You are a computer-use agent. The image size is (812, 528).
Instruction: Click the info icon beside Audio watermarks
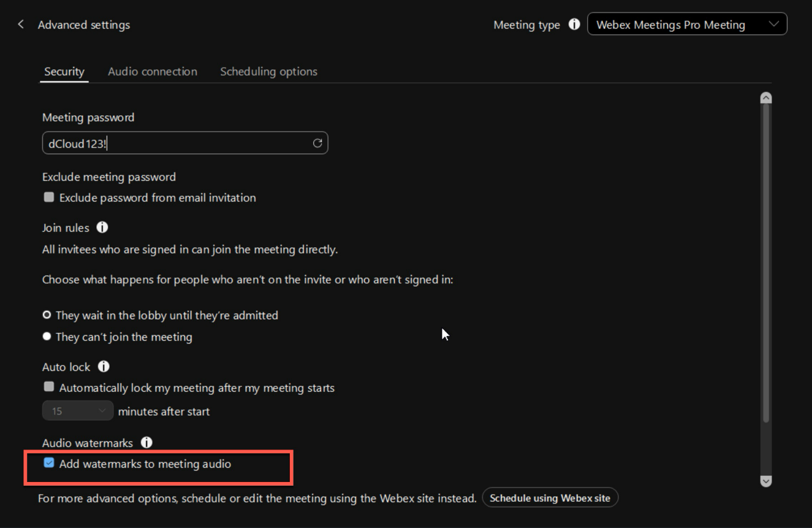pos(146,442)
